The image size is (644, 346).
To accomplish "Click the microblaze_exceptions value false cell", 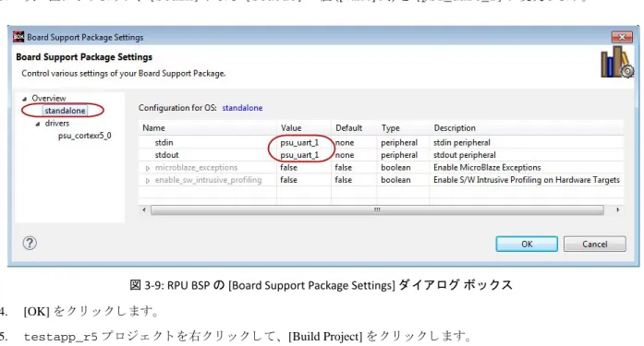I will [288, 168].
